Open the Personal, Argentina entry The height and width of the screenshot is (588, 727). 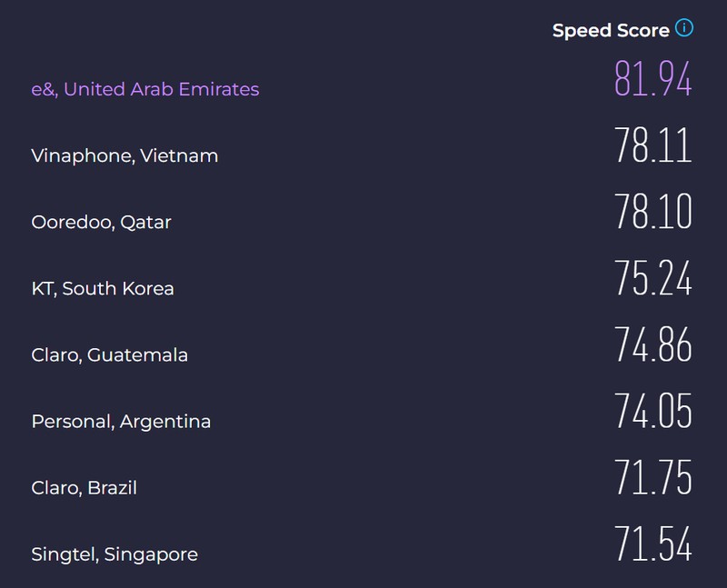(121, 422)
